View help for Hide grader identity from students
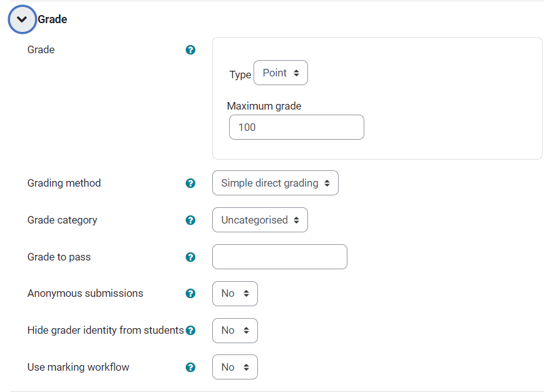The height and width of the screenshot is (392, 544). point(190,330)
